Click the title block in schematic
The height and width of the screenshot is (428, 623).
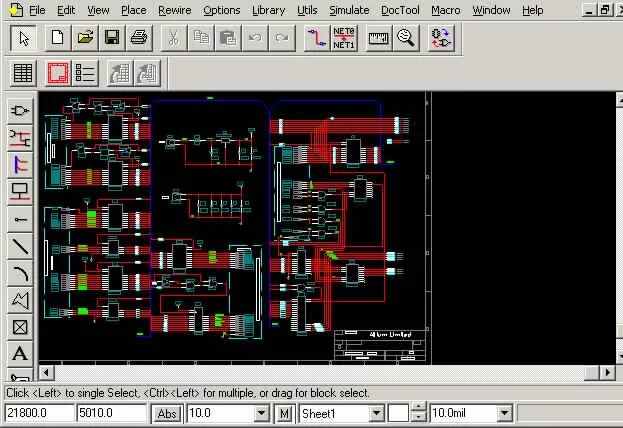[380, 345]
